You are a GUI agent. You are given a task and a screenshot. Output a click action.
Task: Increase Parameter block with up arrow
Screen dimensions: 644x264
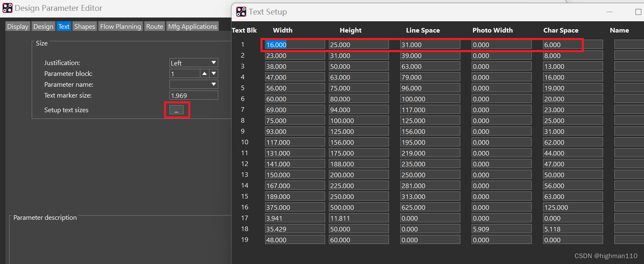pos(205,74)
